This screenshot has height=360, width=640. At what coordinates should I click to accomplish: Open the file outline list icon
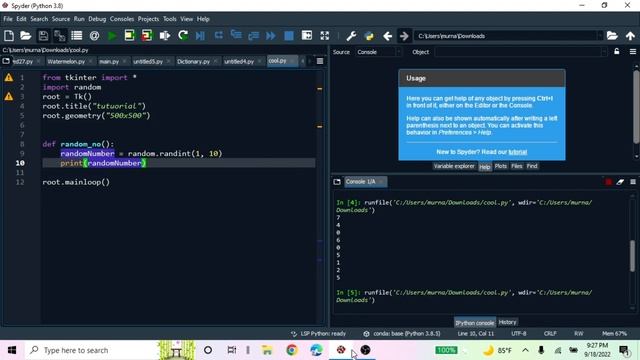coord(77,36)
